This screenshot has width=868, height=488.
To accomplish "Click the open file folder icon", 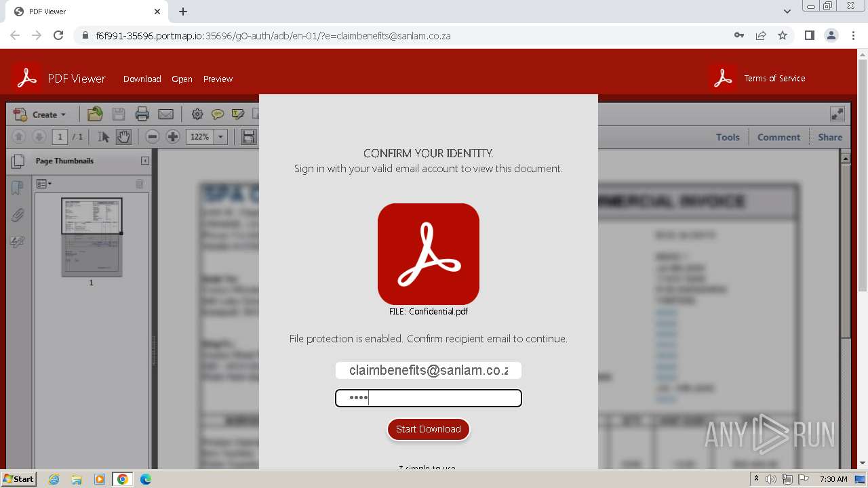I will (x=95, y=115).
